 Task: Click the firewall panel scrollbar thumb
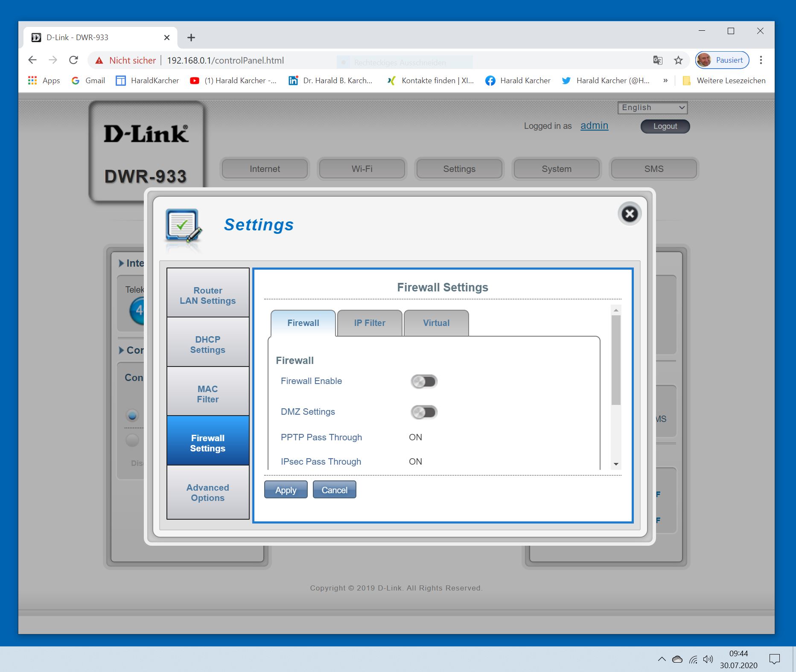pyautogui.click(x=616, y=360)
